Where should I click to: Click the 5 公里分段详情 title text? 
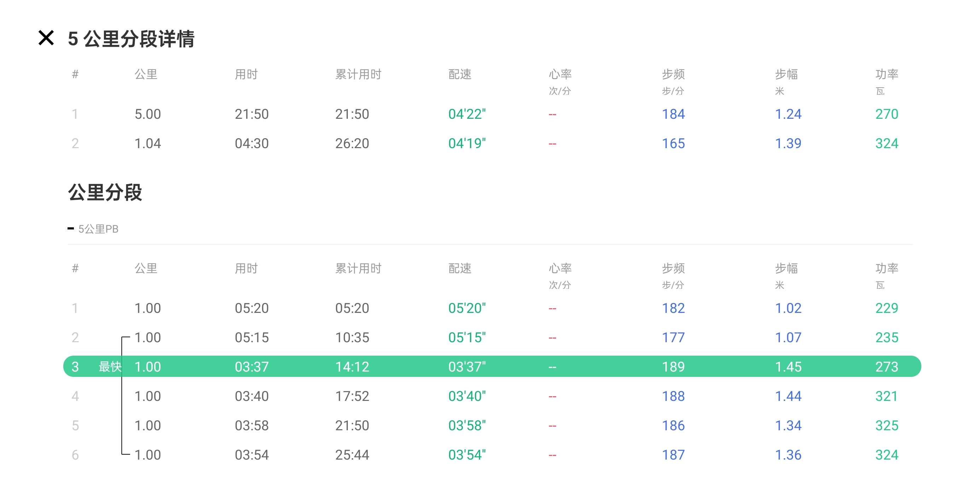(131, 39)
